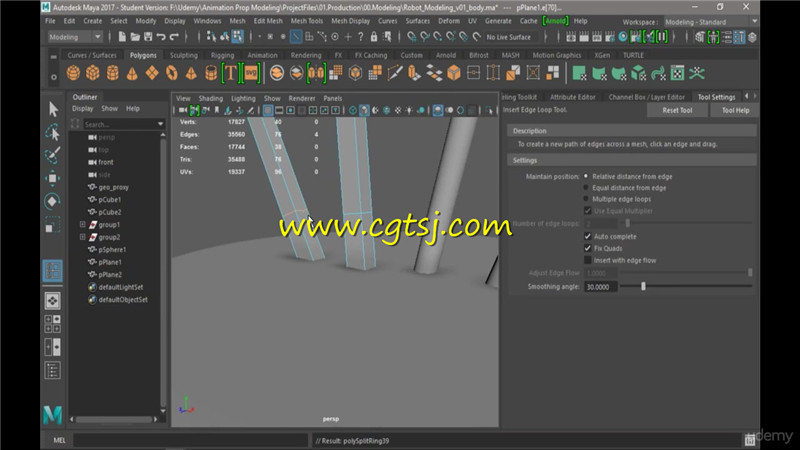Click the polygon Type text tool icon

[x=231, y=73]
